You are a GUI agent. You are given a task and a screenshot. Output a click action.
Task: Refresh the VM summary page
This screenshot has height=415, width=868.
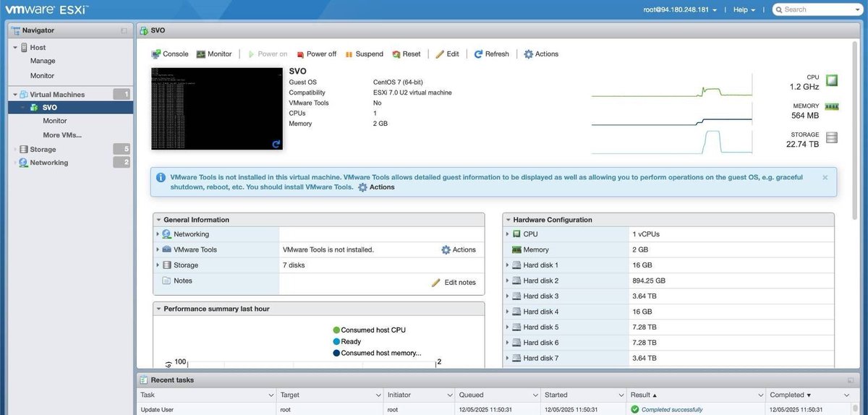point(492,54)
